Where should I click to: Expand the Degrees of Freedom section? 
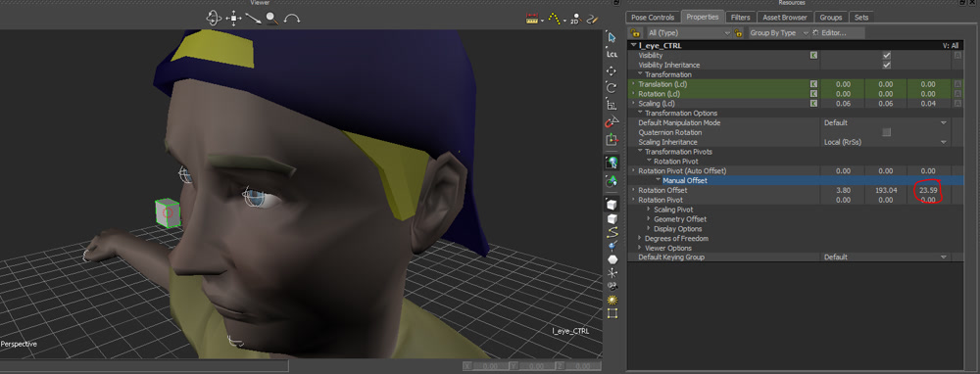(x=640, y=239)
